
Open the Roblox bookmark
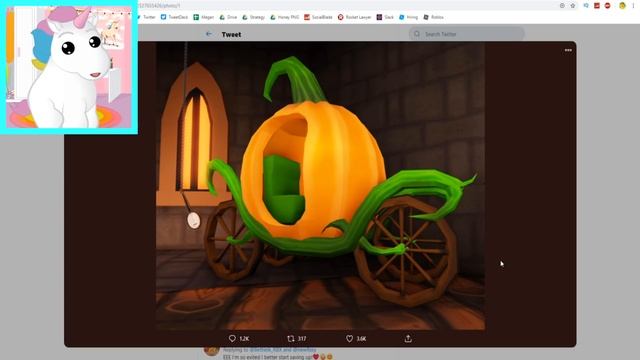tap(433, 17)
